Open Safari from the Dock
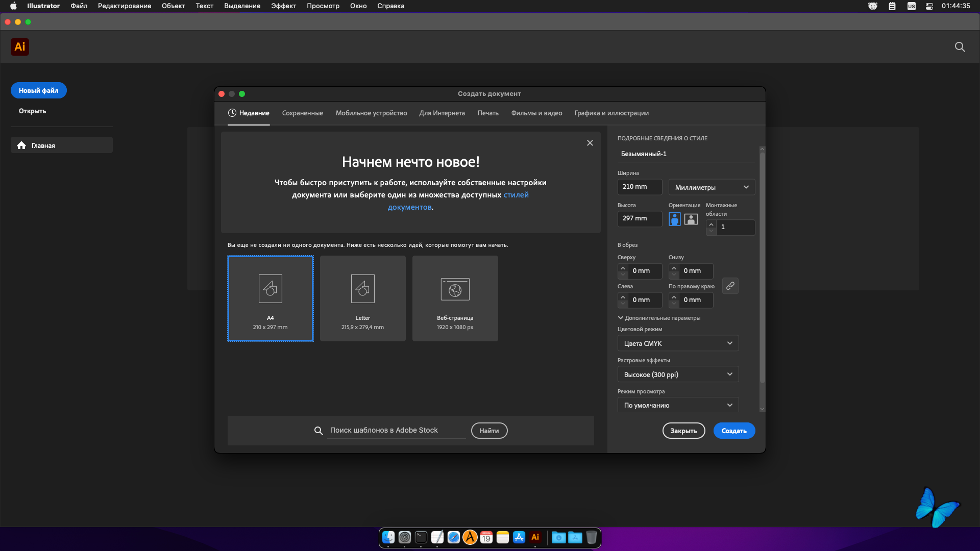 click(x=454, y=537)
